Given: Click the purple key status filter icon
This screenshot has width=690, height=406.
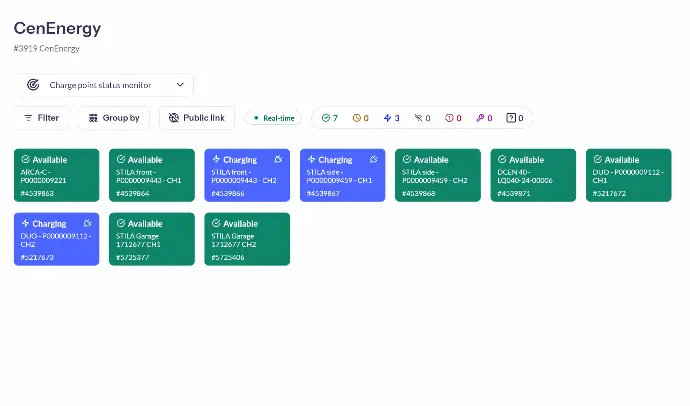Looking at the screenshot, I should point(484,118).
